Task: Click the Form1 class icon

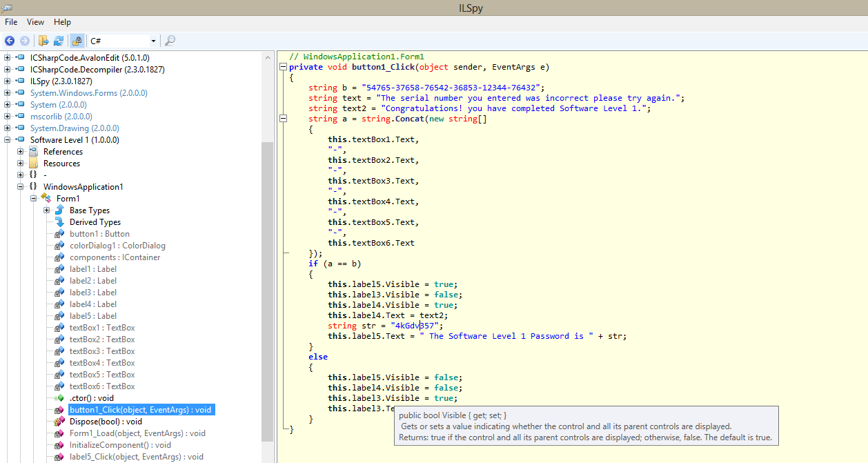Action: tap(46, 199)
